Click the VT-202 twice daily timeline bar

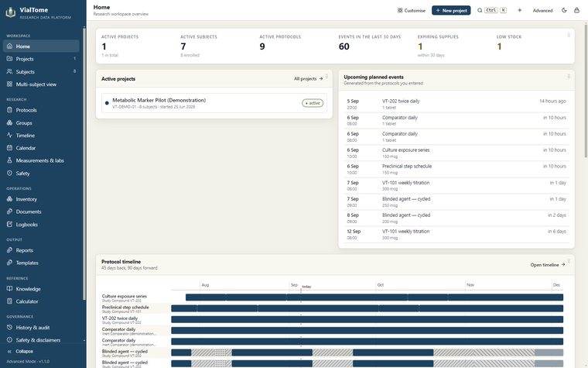click(367, 319)
